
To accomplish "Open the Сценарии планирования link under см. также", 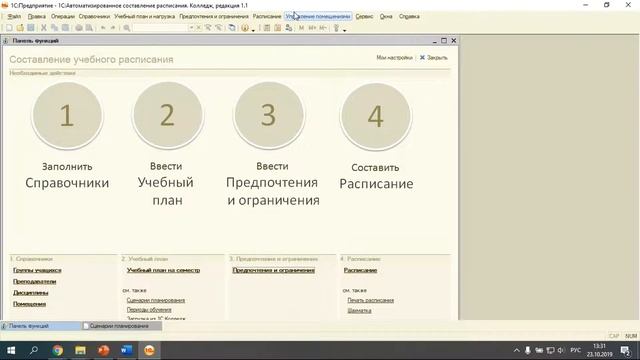I will click(x=156, y=300).
